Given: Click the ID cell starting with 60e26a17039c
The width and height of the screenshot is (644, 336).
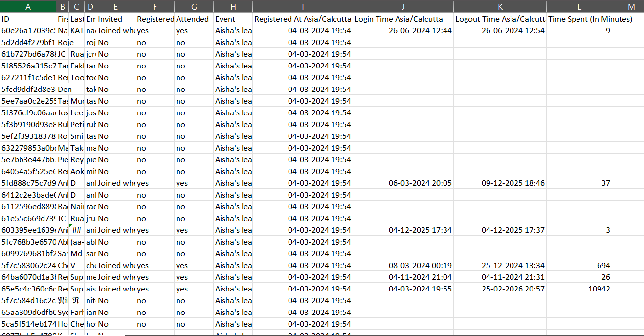Looking at the screenshot, I should pyautogui.click(x=28, y=30).
